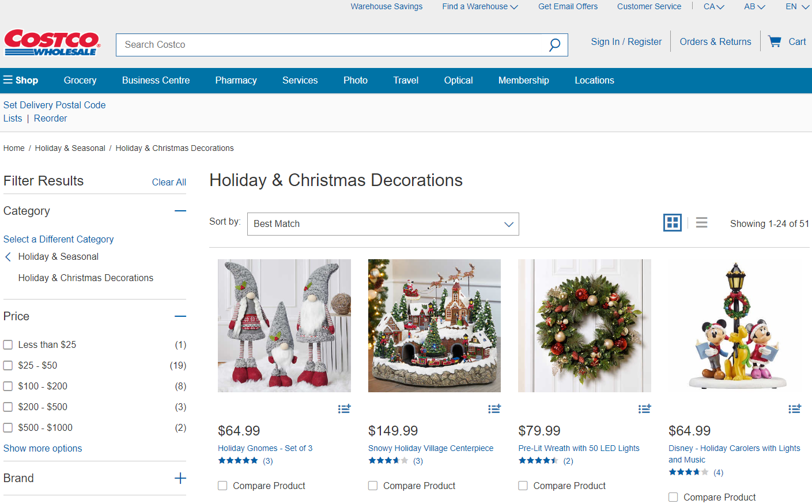Open Customer Service link
Image resolution: width=812 pixels, height=504 pixels.
pyautogui.click(x=649, y=6)
